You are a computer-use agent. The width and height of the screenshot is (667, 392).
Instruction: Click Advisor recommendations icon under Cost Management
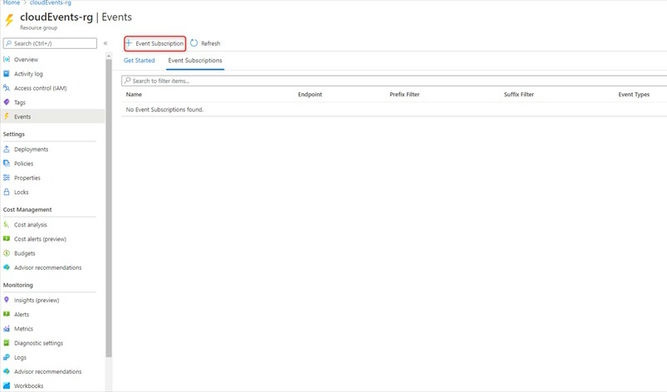tap(6, 267)
